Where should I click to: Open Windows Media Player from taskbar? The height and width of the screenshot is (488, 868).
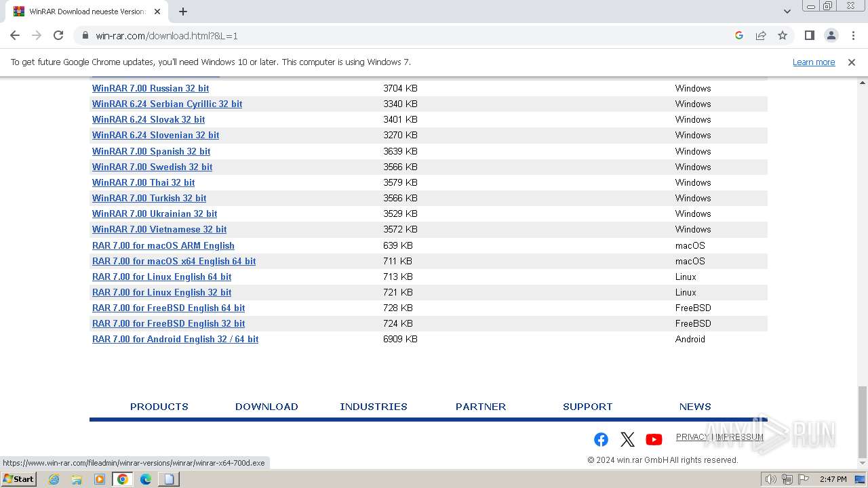pos(100,479)
